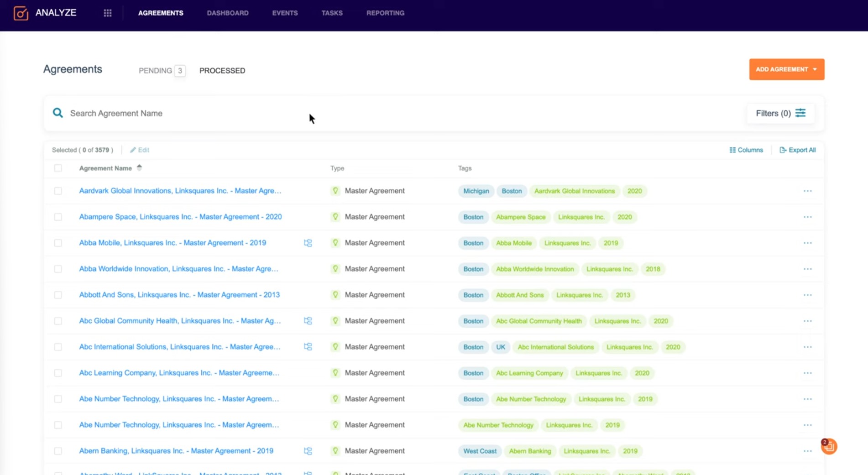Check the Abba Mobile row checkbox
Viewport: 868px width, 475px height.
(x=58, y=243)
